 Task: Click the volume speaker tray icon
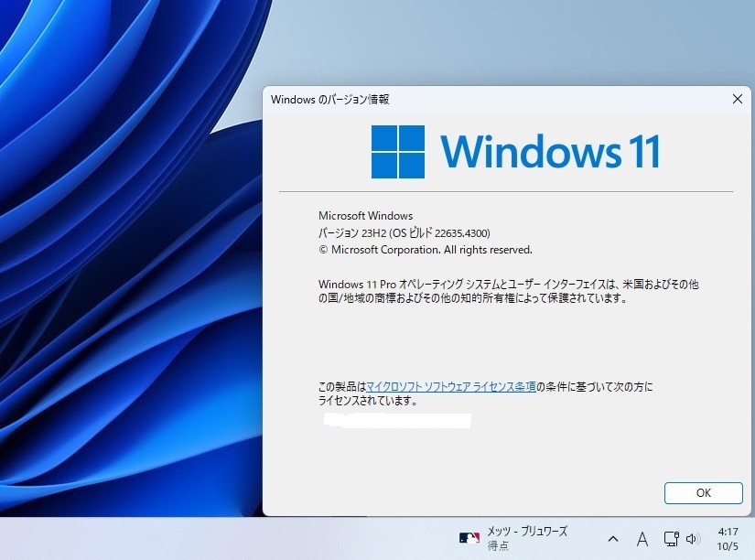point(693,539)
